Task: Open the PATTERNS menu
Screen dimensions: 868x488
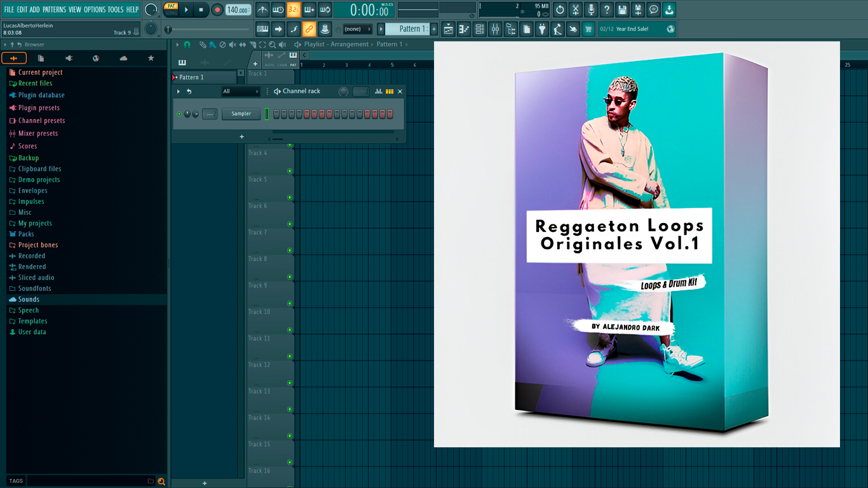Action: [x=54, y=10]
